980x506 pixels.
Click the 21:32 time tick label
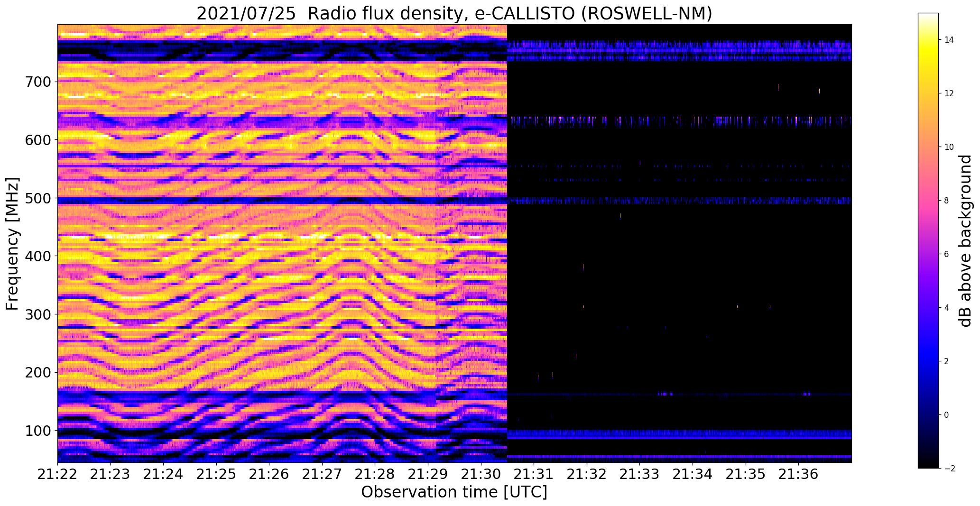tap(587, 474)
